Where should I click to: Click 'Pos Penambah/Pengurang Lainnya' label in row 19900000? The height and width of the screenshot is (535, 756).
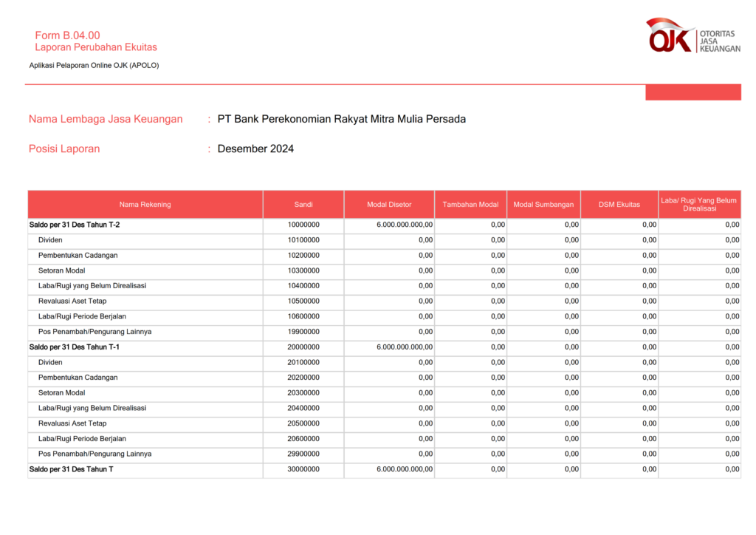[x=95, y=332]
